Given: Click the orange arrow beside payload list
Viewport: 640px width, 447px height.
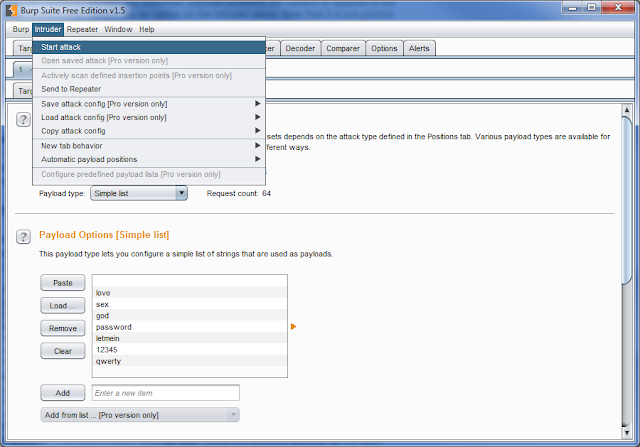Looking at the screenshot, I should (293, 327).
